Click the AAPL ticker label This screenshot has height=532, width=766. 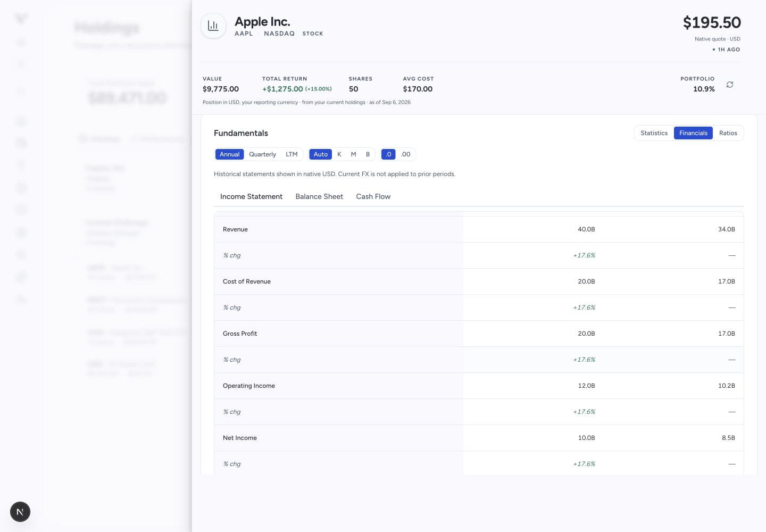(x=244, y=34)
